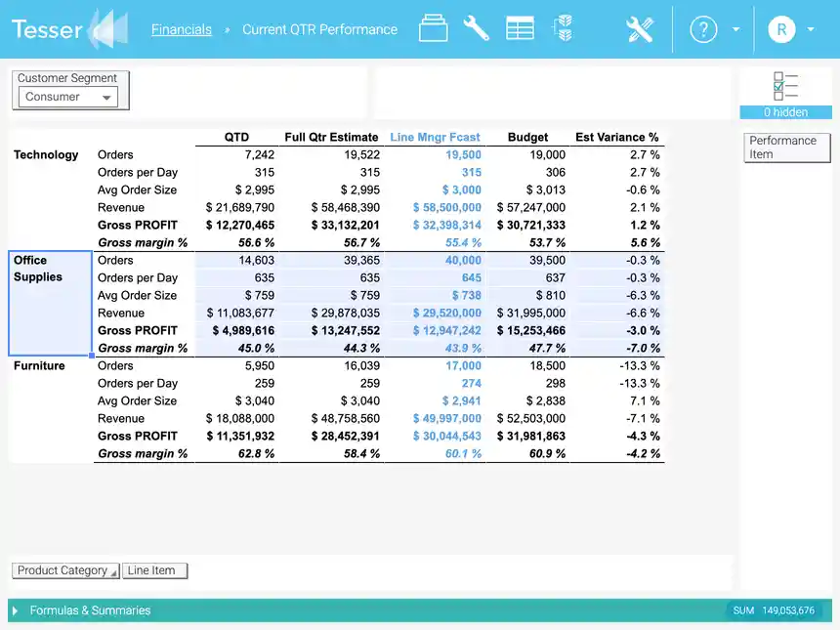Select the QTD column header
This screenshot has width=840, height=630.
click(236, 137)
